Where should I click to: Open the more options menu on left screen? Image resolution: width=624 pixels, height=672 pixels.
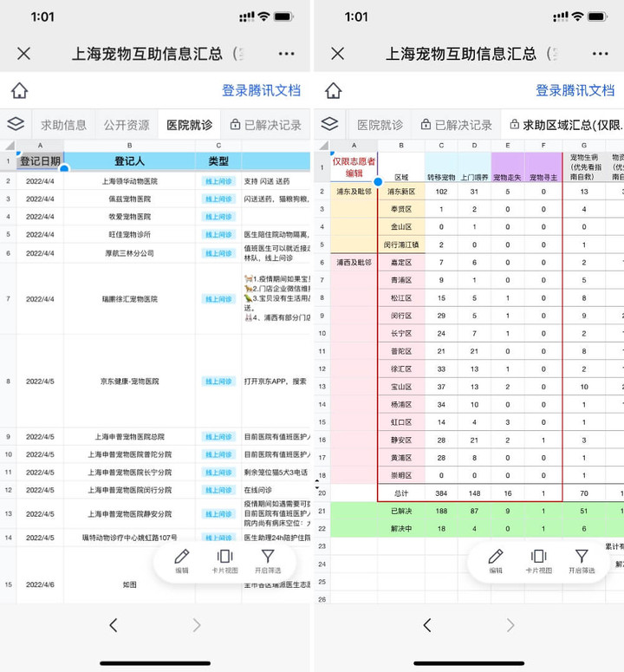pos(286,54)
